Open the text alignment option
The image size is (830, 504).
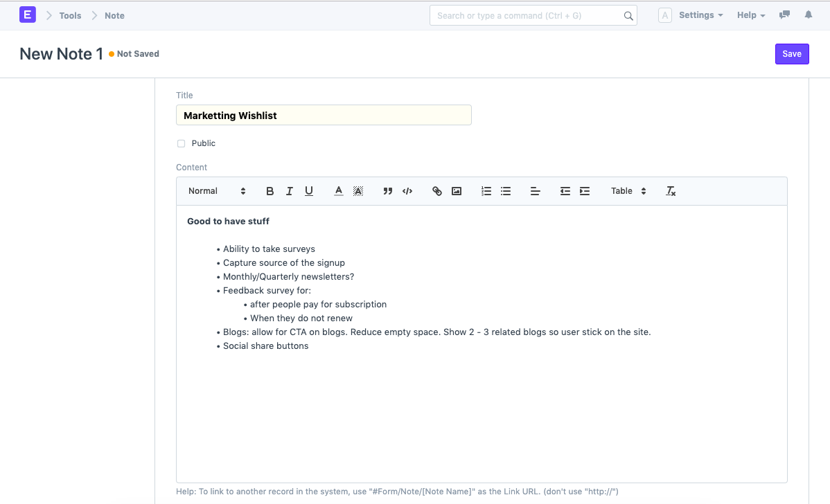[535, 190]
